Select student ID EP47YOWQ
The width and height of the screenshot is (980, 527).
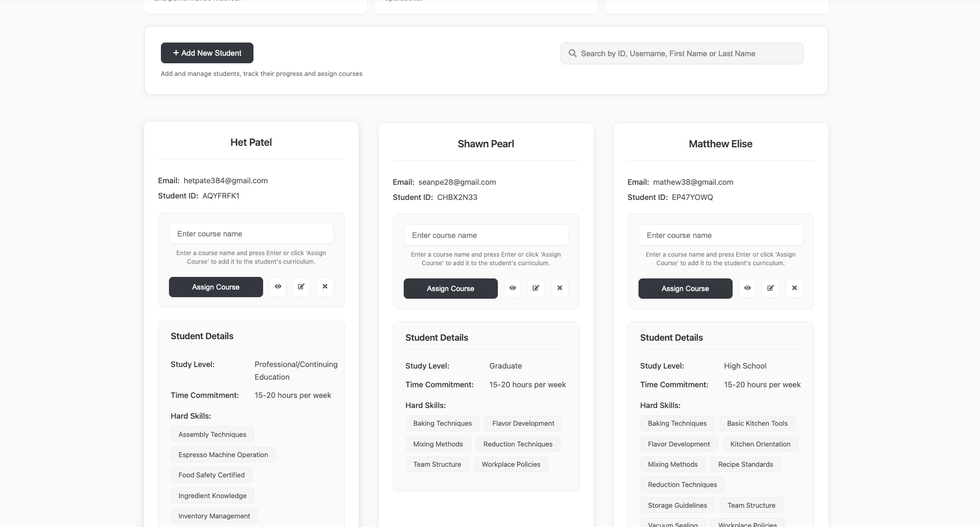click(693, 197)
